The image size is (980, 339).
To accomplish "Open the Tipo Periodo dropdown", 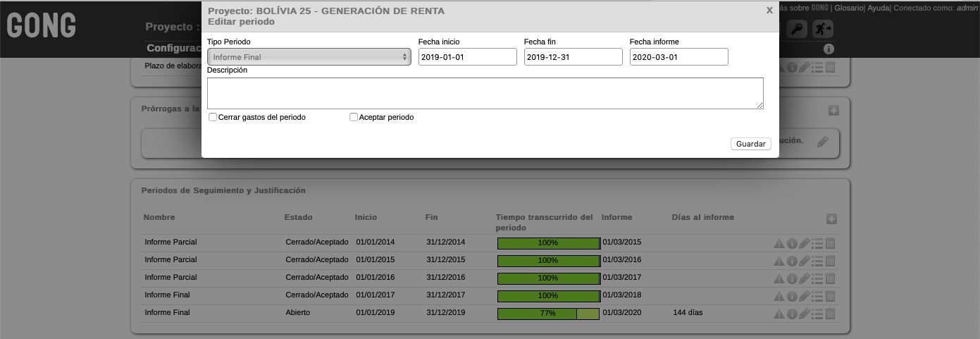I will (309, 57).
